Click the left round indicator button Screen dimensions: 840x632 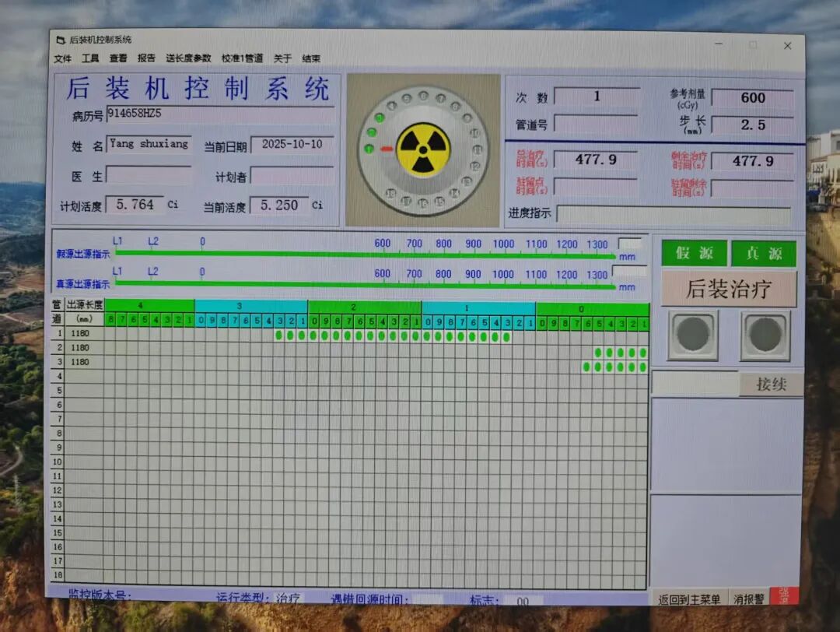(692, 335)
